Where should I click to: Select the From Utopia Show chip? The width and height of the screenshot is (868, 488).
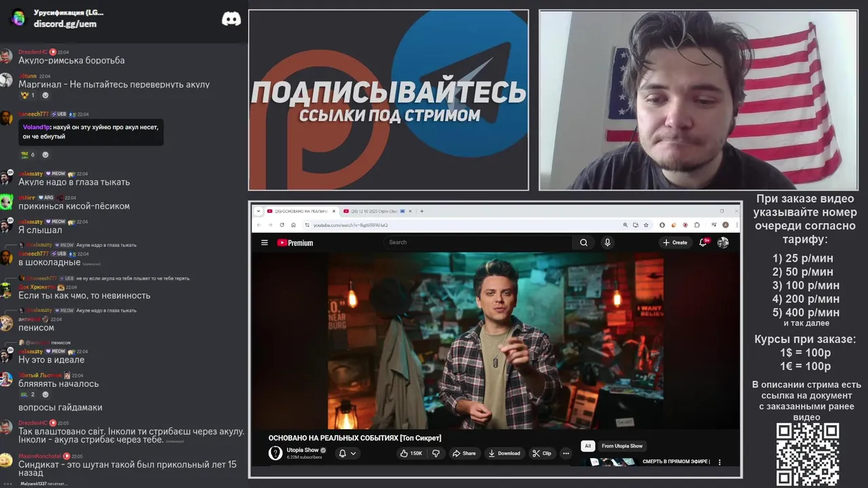[622, 446]
